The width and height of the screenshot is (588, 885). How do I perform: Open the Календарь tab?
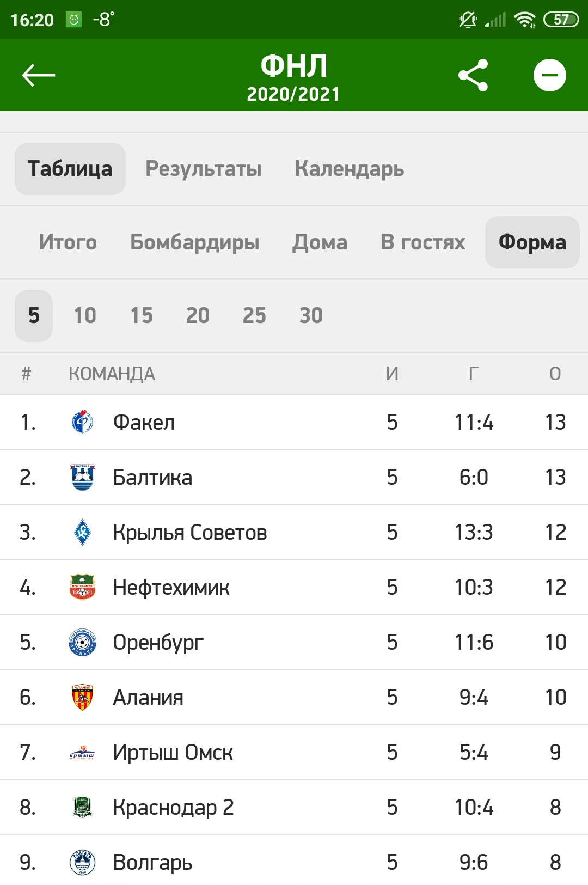coord(349,169)
